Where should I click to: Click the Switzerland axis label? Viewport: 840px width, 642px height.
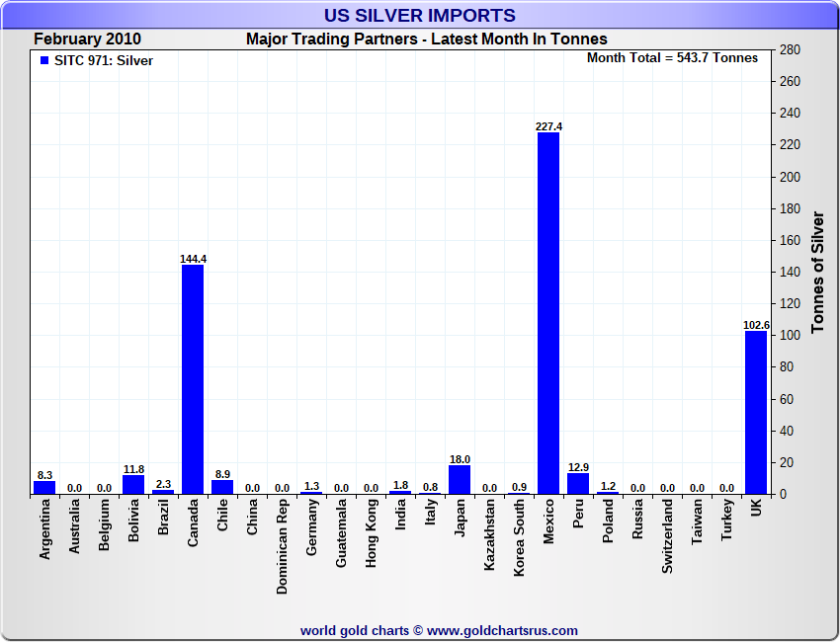point(667,537)
